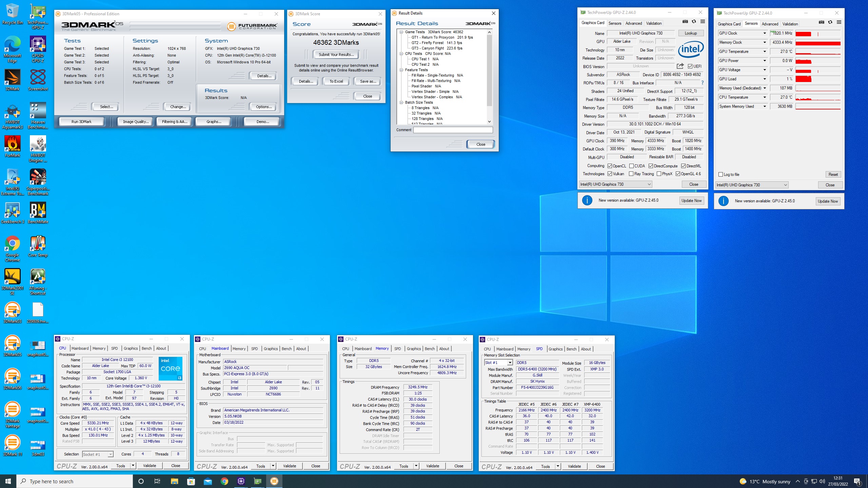Viewport: 868px width, 488px height.
Task: Open Heaven Benchmark desktop shortcut
Action: click(38, 116)
